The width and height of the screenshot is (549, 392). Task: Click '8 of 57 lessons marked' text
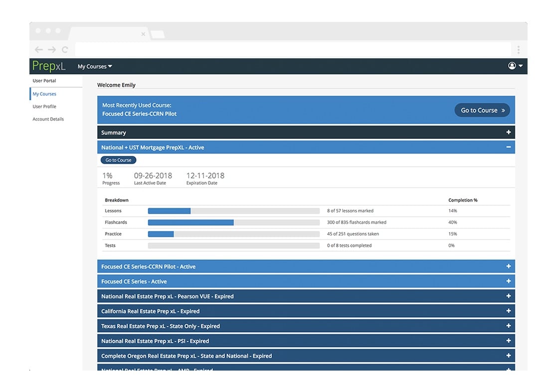(350, 211)
